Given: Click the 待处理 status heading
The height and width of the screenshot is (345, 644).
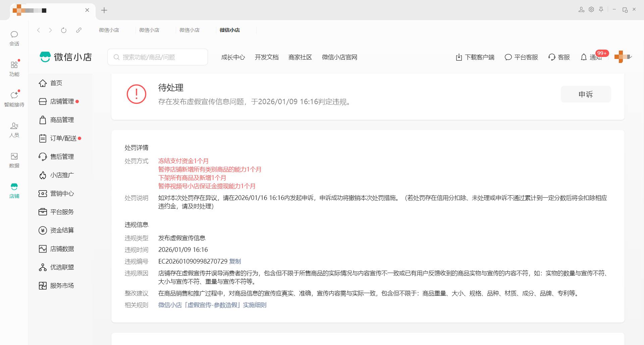Looking at the screenshot, I should pyautogui.click(x=171, y=88).
